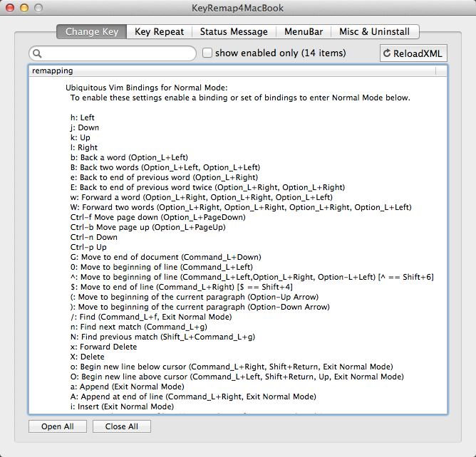Click the magnifying glass search icon
This screenshot has width=476, height=457.
37,53
